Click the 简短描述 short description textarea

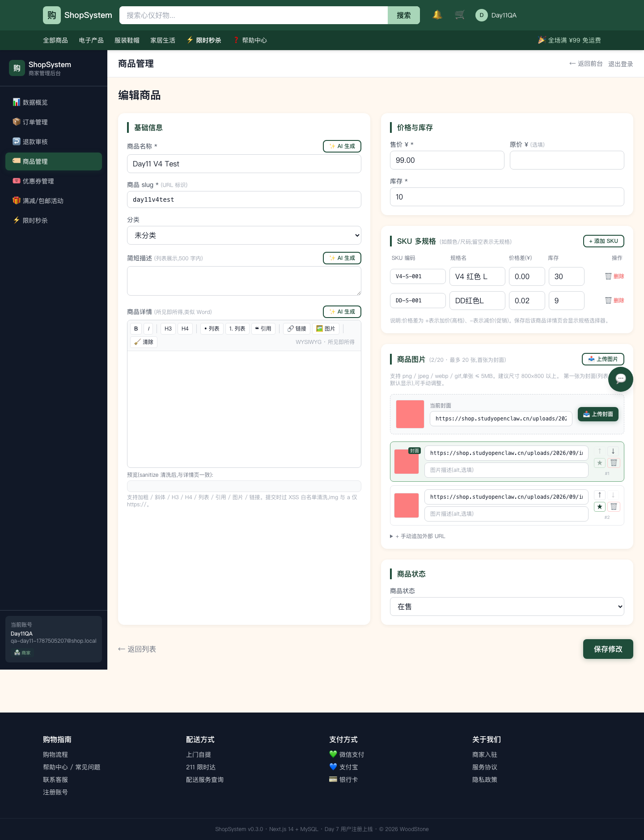[x=244, y=281]
